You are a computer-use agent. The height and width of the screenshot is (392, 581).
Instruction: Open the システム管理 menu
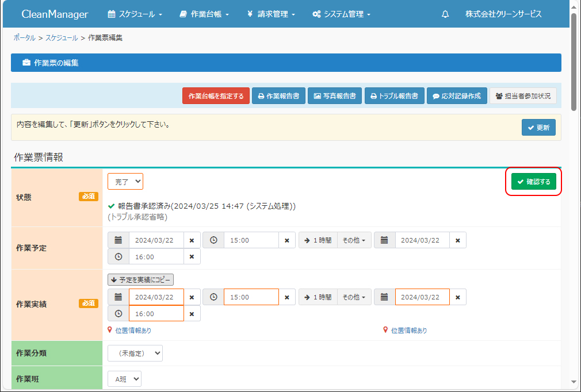pos(341,14)
